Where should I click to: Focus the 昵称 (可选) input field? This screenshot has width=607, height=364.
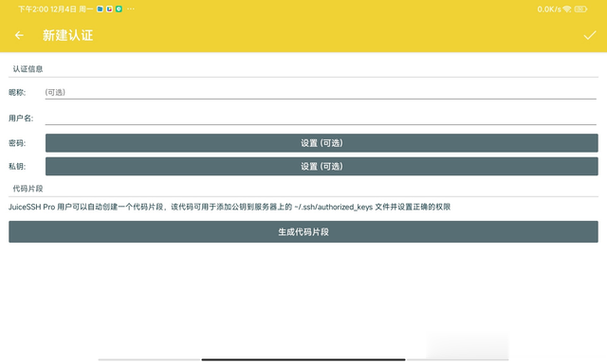click(321, 92)
